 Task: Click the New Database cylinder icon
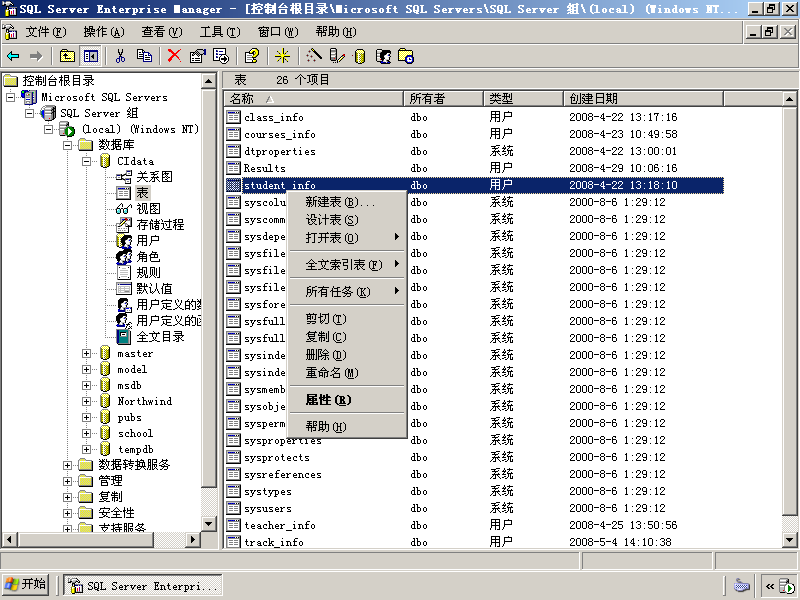pyautogui.click(x=360, y=56)
